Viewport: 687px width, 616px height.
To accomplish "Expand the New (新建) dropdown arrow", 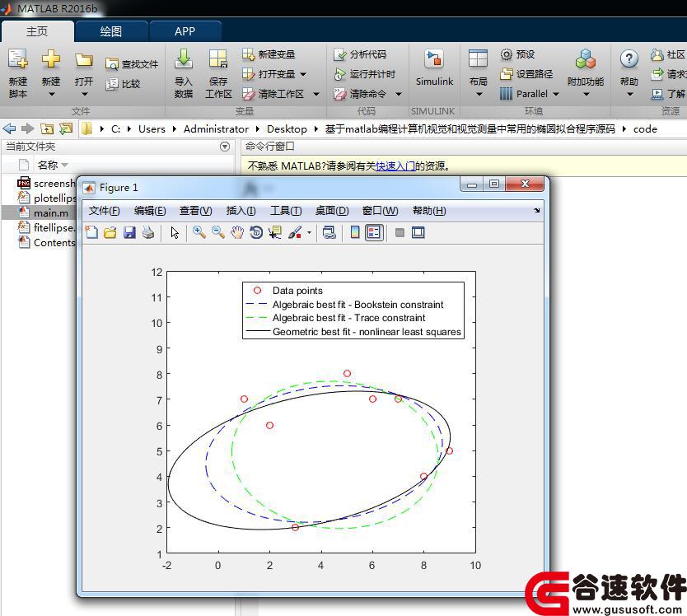I will point(51,94).
